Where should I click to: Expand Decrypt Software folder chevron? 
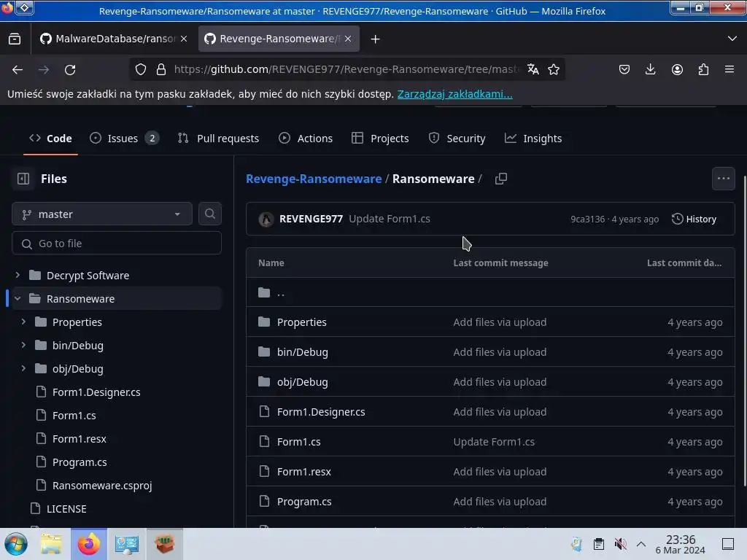point(18,275)
